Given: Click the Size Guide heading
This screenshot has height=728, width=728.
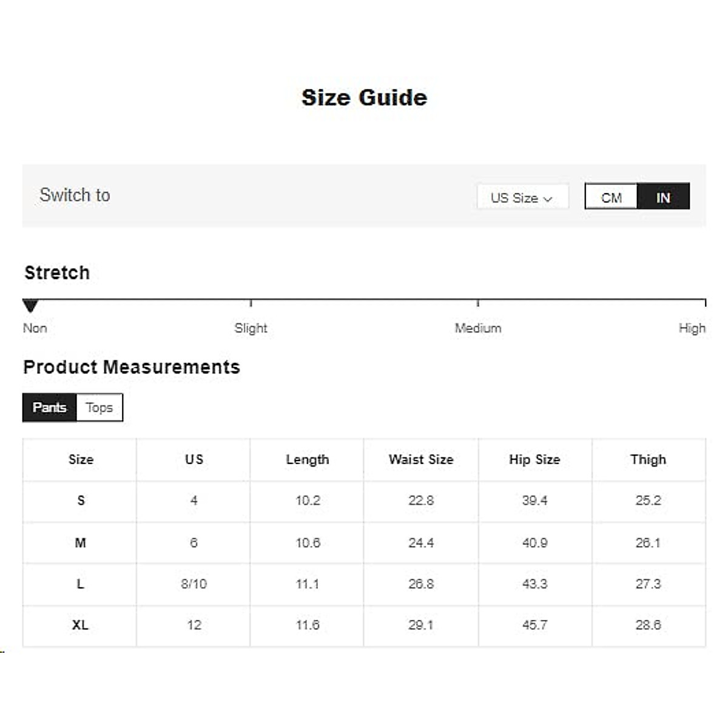Looking at the screenshot, I should click(x=364, y=98).
